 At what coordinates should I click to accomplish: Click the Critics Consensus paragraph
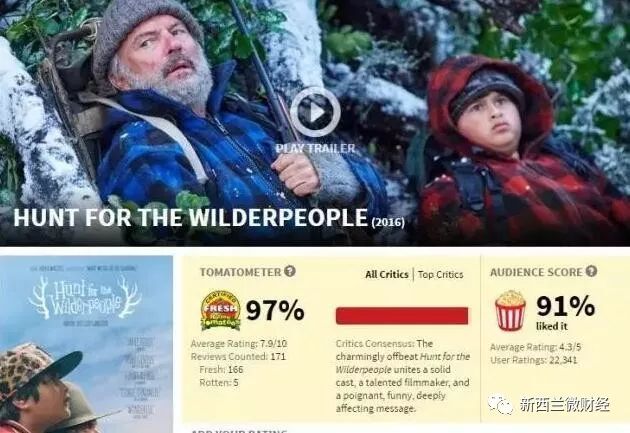pos(403,376)
